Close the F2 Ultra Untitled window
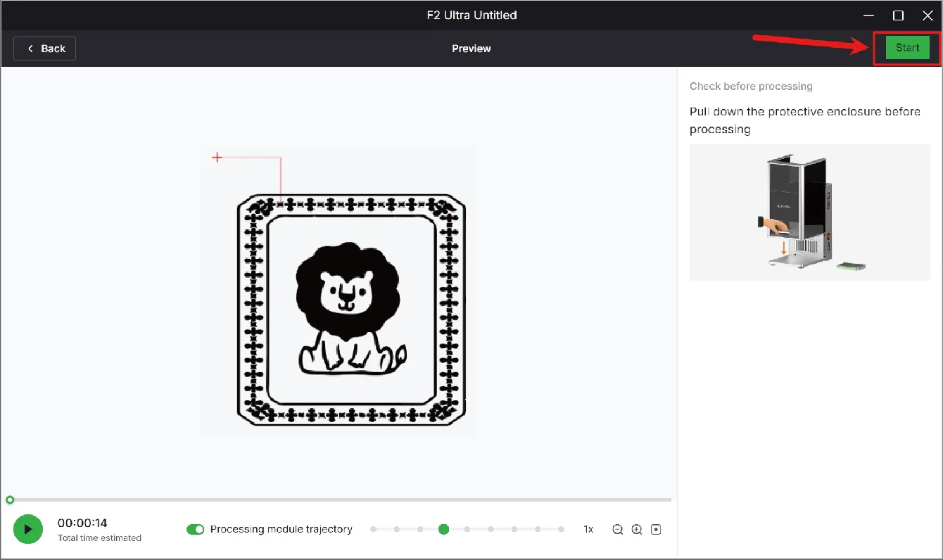Image resolution: width=943 pixels, height=560 pixels. (x=928, y=15)
